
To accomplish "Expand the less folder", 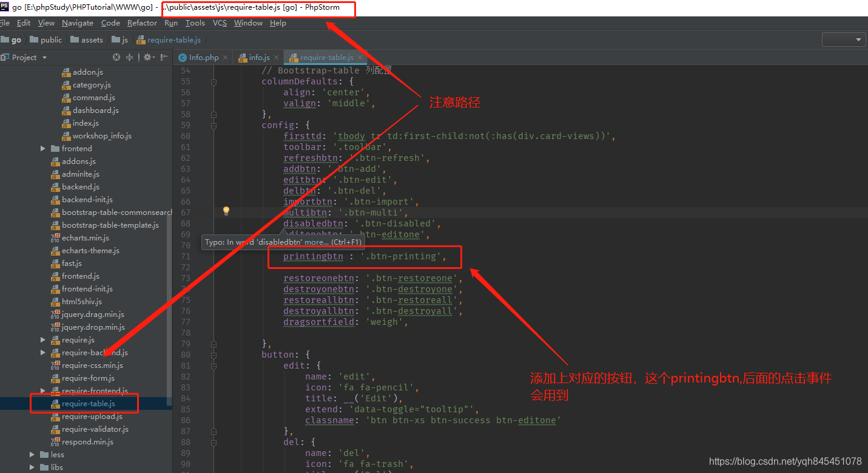I will point(32,455).
